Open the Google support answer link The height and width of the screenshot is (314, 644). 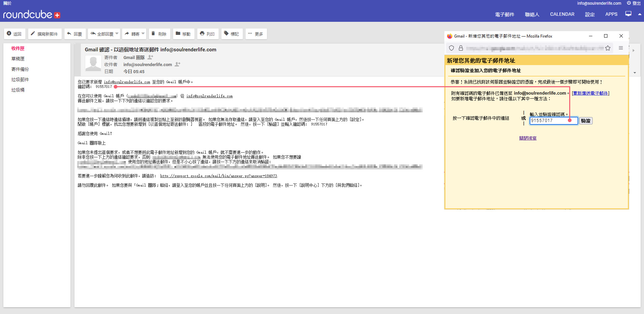(219, 176)
